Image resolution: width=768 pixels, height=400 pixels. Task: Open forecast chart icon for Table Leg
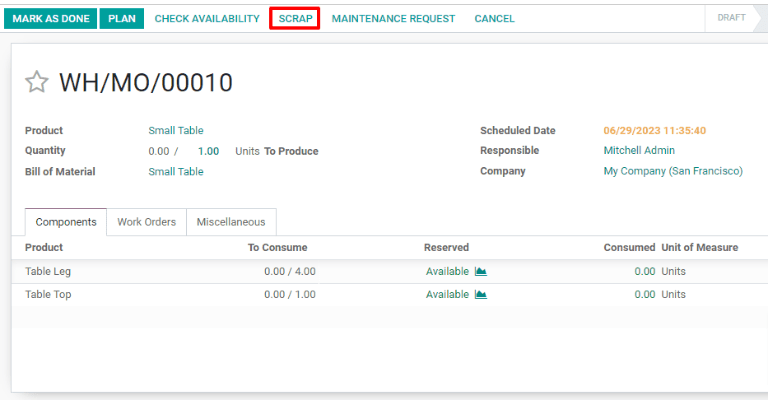tap(480, 271)
